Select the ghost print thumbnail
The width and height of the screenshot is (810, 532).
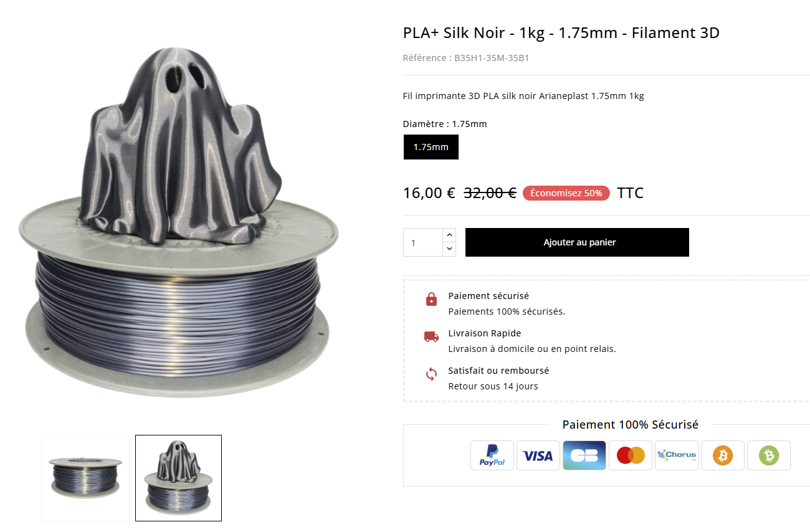(179, 478)
